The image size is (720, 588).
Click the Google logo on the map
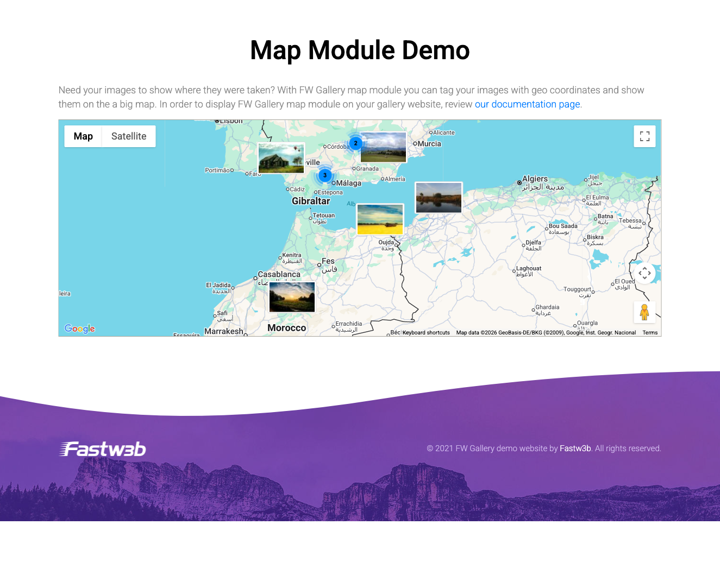(x=79, y=328)
